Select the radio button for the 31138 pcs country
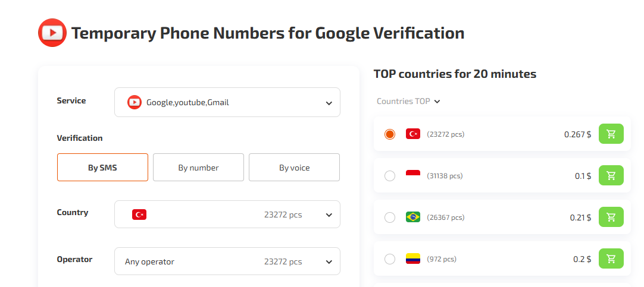The image size is (644, 287). point(390,176)
